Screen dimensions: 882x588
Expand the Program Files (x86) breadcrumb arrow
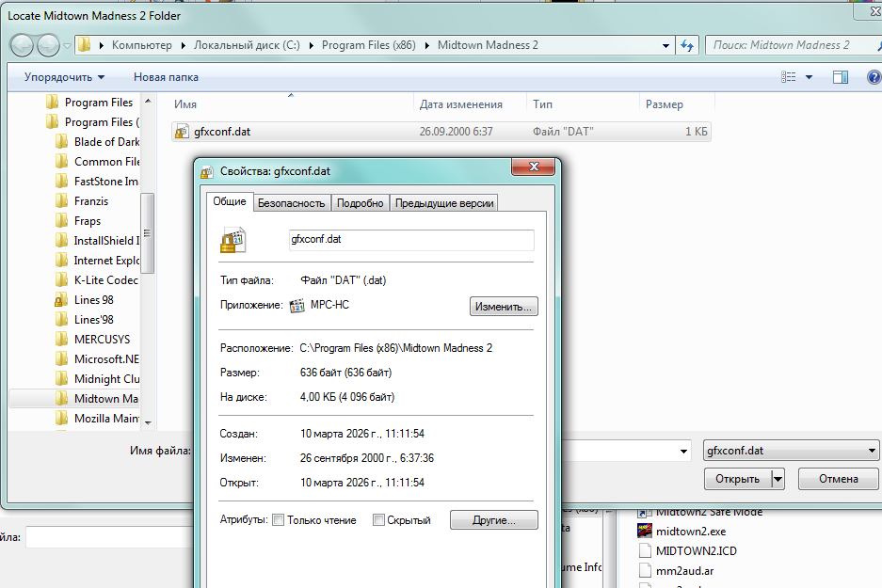(427, 45)
